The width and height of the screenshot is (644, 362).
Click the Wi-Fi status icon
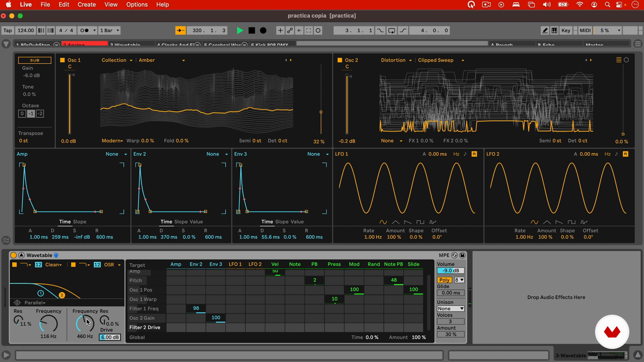580,5
